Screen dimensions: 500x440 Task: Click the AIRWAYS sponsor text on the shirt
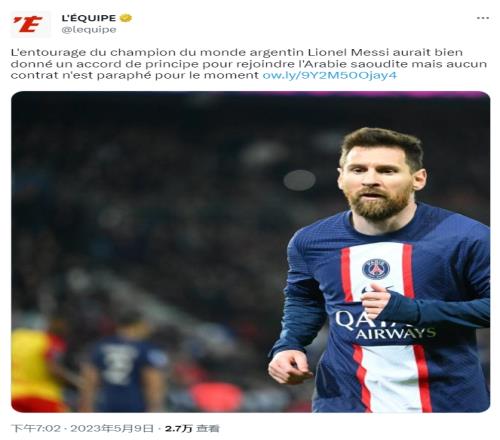pos(396,333)
